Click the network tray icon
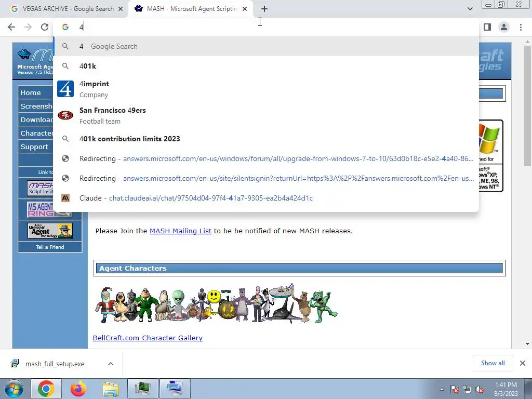The width and height of the screenshot is (532, 399). click(x=467, y=389)
